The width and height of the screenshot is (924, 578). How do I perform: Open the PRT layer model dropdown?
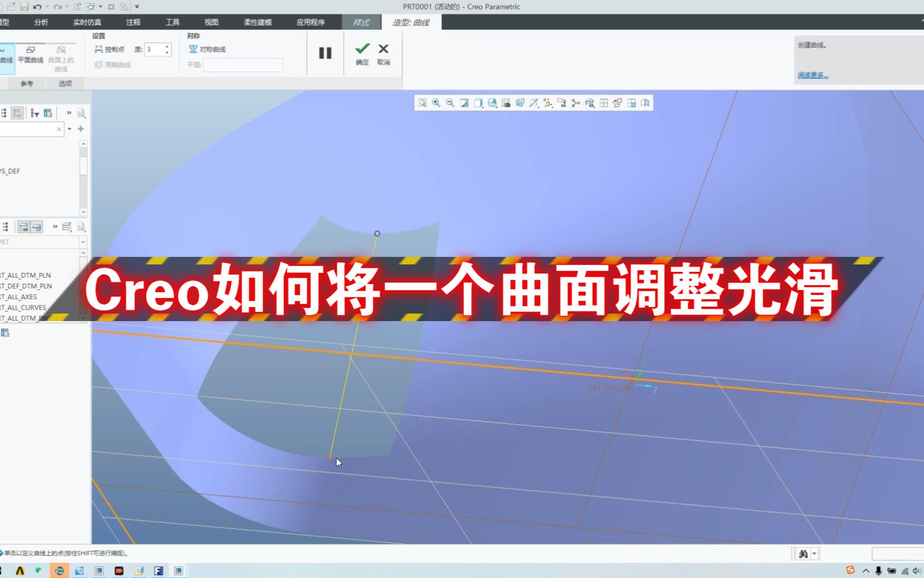pyautogui.click(x=83, y=242)
